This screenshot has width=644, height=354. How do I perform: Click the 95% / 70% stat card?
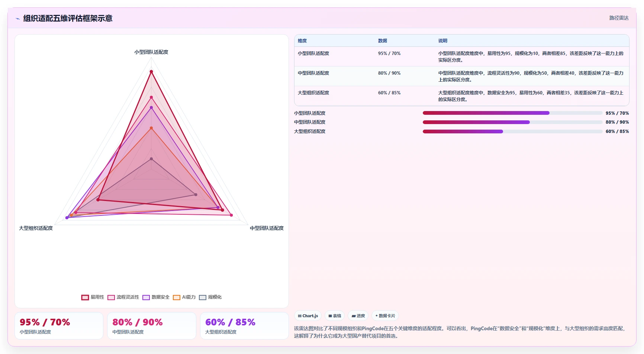[x=59, y=326]
